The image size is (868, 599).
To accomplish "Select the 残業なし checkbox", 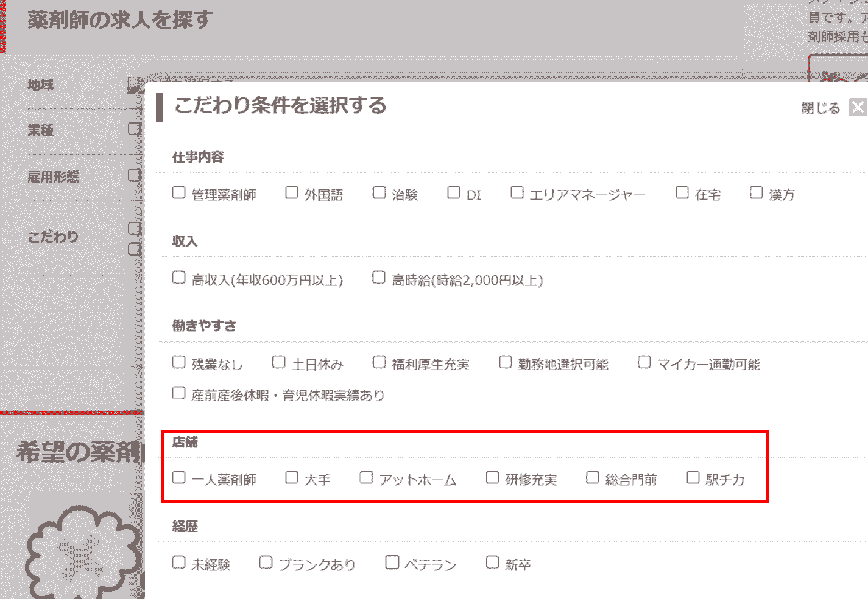I will point(178,363).
